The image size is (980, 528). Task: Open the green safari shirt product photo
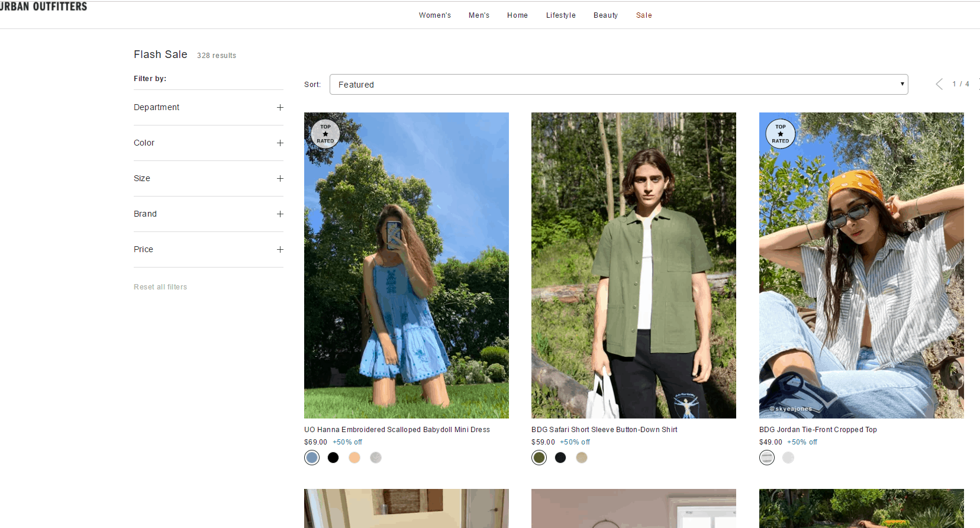tap(634, 265)
